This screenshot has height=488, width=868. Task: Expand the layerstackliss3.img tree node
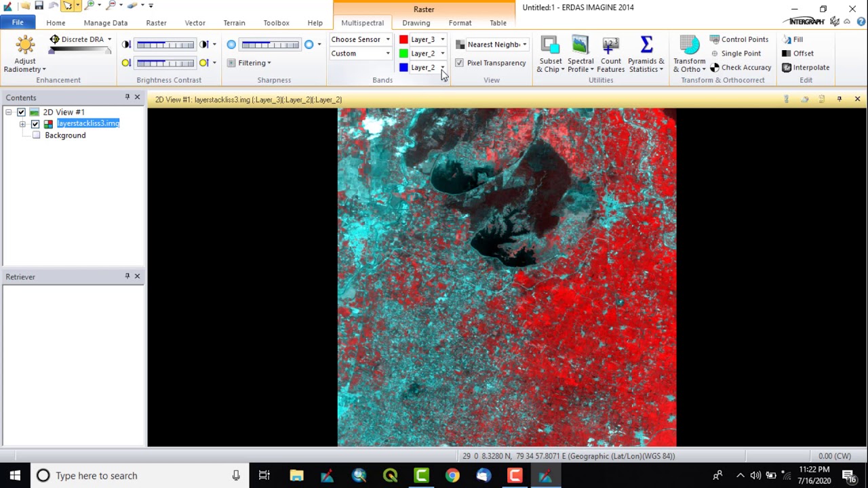click(x=22, y=124)
